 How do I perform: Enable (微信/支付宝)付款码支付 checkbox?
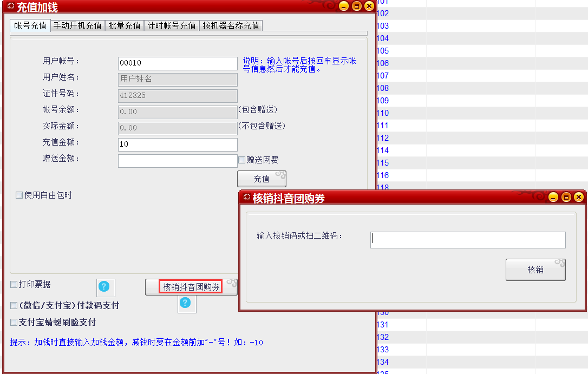[x=14, y=306]
